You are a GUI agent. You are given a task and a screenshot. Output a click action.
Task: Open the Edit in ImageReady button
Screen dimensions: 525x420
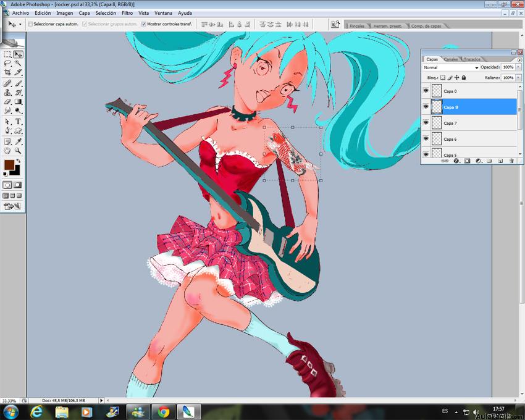[12, 206]
